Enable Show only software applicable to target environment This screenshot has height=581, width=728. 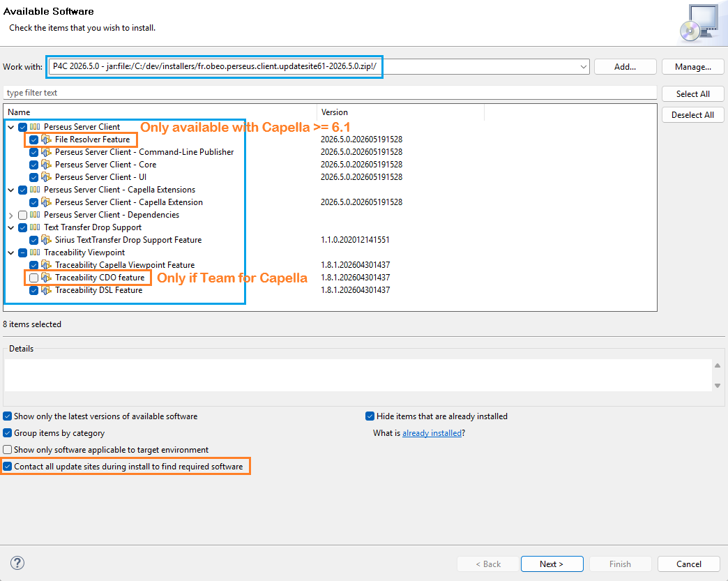click(8, 450)
